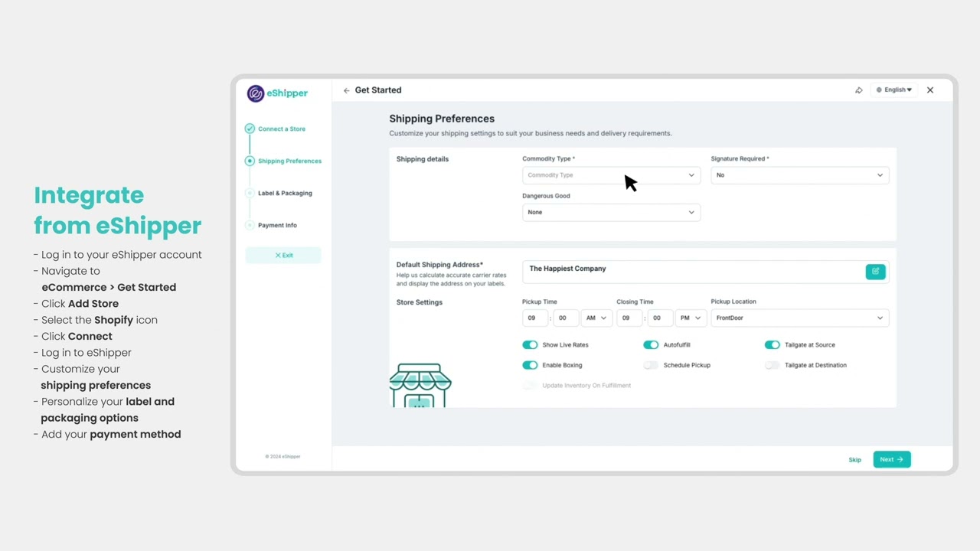Click the share arrow icon in header
The height and width of the screenshot is (551, 980).
[859, 90]
